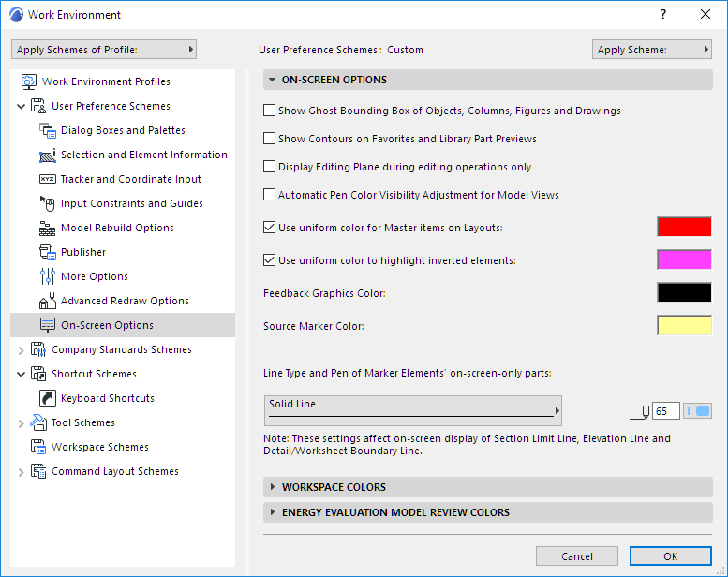Click the Tool Schemes hammer icon
Viewport: 728px width, 577px height.
click(38, 422)
